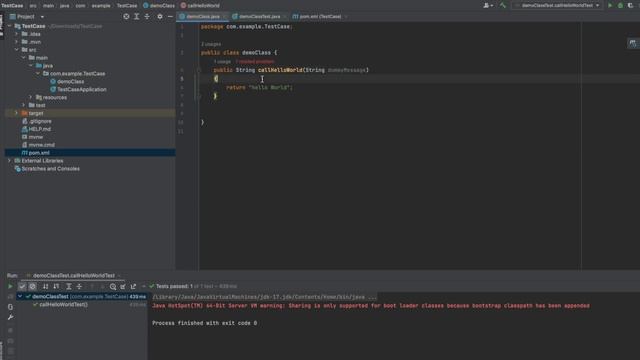Open the user account icon menu
640x360 pixels.
[x=487, y=5]
